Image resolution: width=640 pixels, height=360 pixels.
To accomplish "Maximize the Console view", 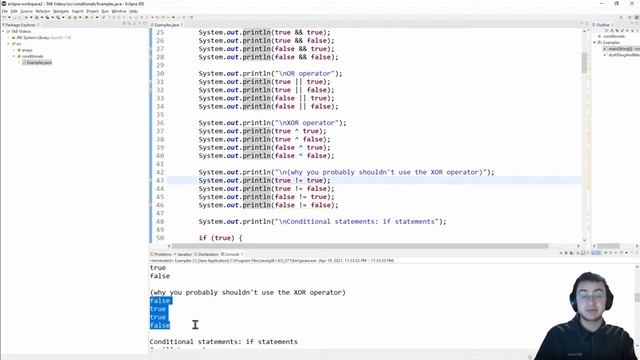I will click(x=637, y=253).
